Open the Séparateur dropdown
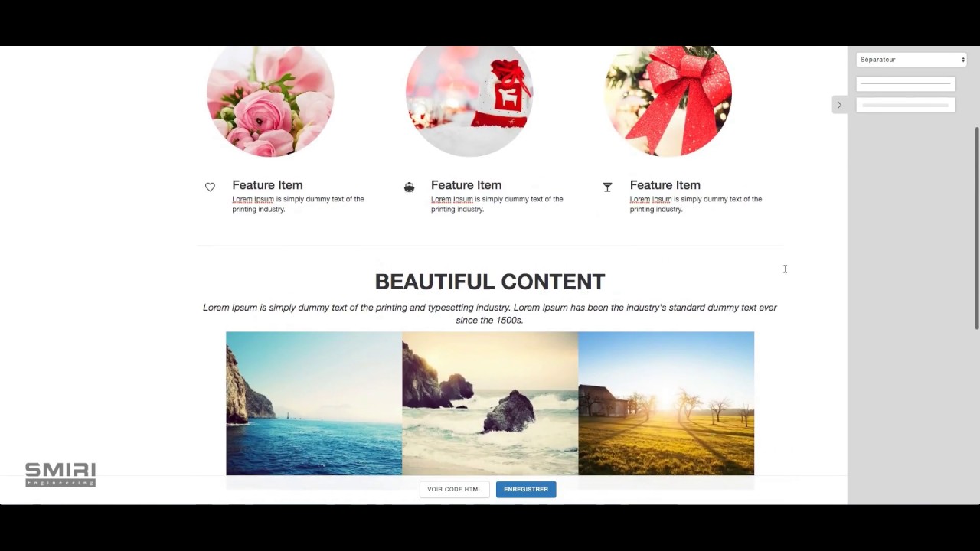 tap(911, 60)
